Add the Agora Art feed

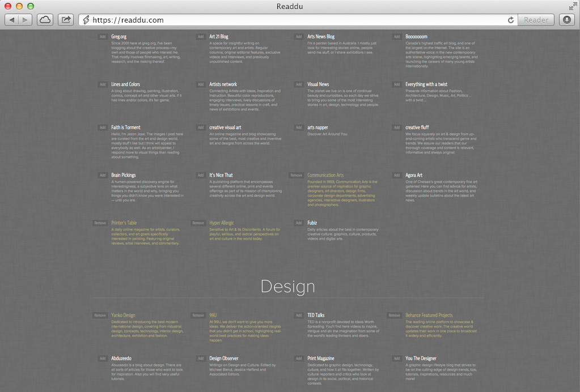click(x=396, y=175)
